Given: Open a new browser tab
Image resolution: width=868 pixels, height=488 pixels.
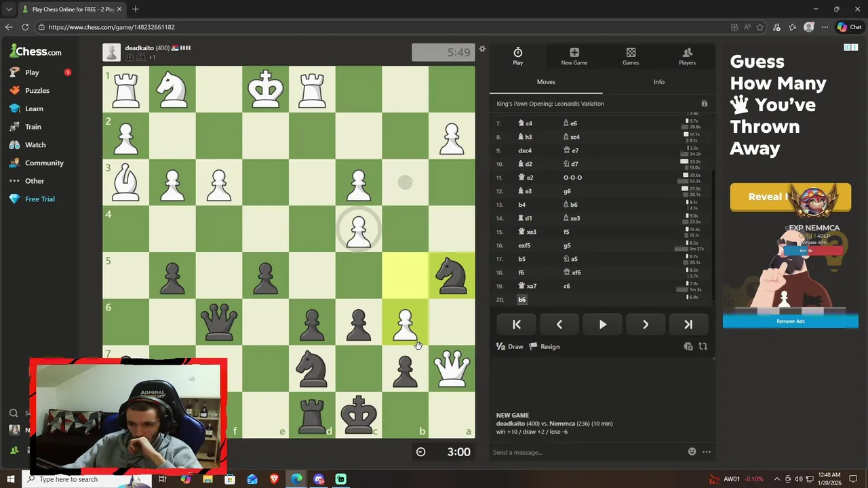Looking at the screenshot, I should [135, 9].
